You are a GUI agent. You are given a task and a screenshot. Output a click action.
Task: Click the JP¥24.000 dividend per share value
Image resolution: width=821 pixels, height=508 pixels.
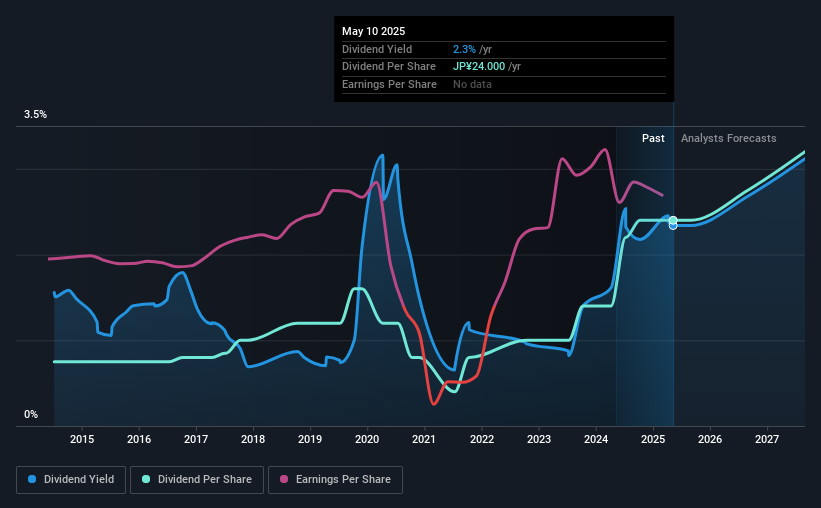tap(479, 67)
